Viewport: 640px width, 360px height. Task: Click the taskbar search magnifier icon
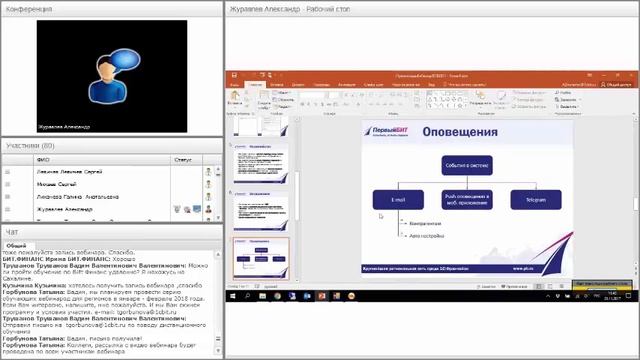(x=247, y=296)
